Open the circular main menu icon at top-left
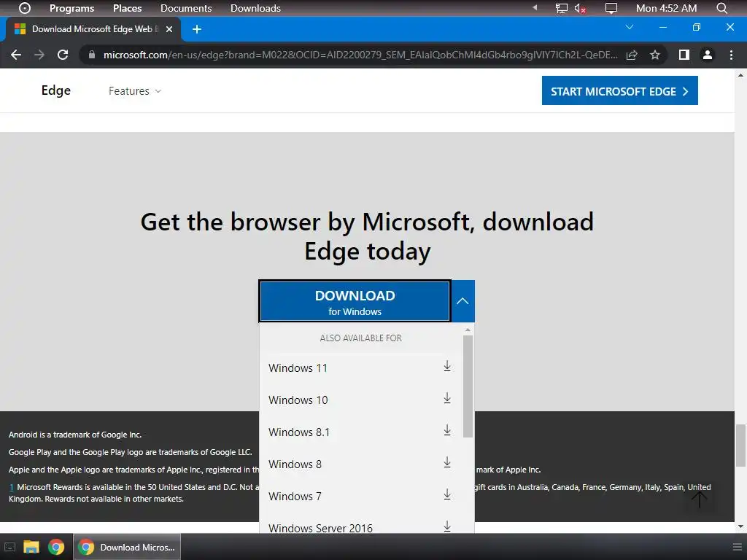The width and height of the screenshot is (747, 560). (x=24, y=8)
